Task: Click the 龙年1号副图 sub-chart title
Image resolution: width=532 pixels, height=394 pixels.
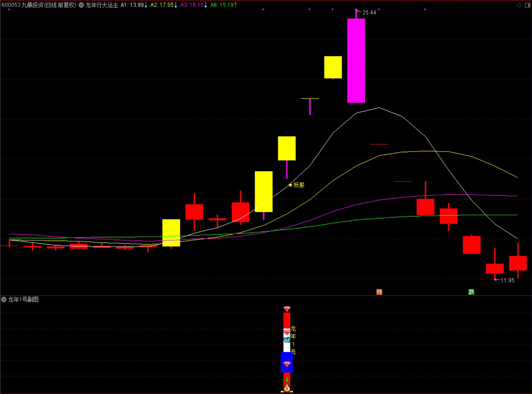Action: point(23,300)
